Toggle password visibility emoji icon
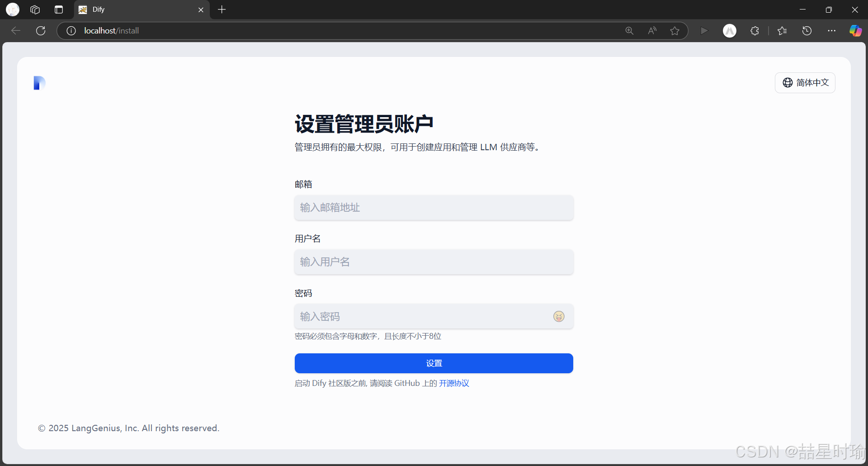Screen dimensions: 868x466 tap(559, 316)
